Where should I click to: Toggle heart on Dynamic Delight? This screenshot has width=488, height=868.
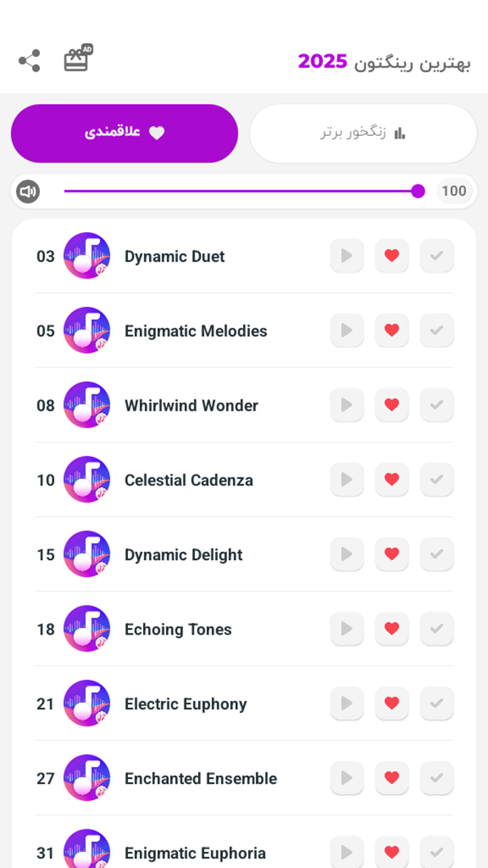click(392, 554)
